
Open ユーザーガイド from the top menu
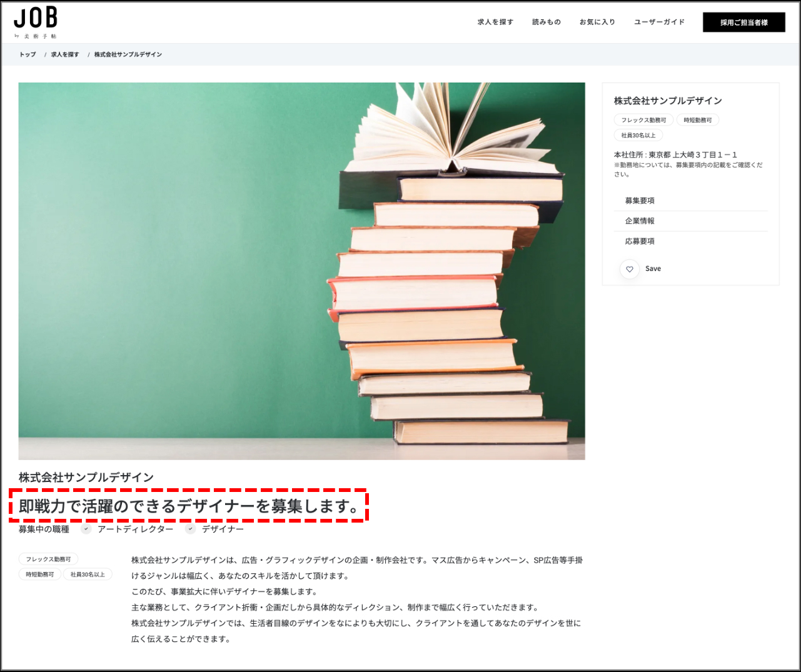pyautogui.click(x=659, y=22)
